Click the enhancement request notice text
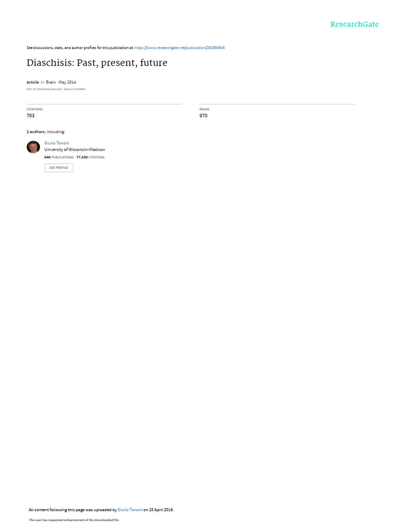 (74, 520)
